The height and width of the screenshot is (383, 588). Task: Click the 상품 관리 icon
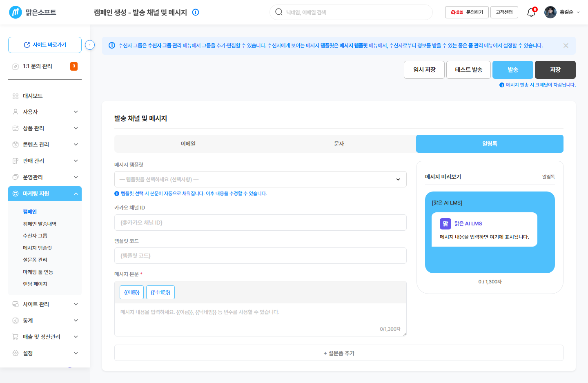point(16,128)
